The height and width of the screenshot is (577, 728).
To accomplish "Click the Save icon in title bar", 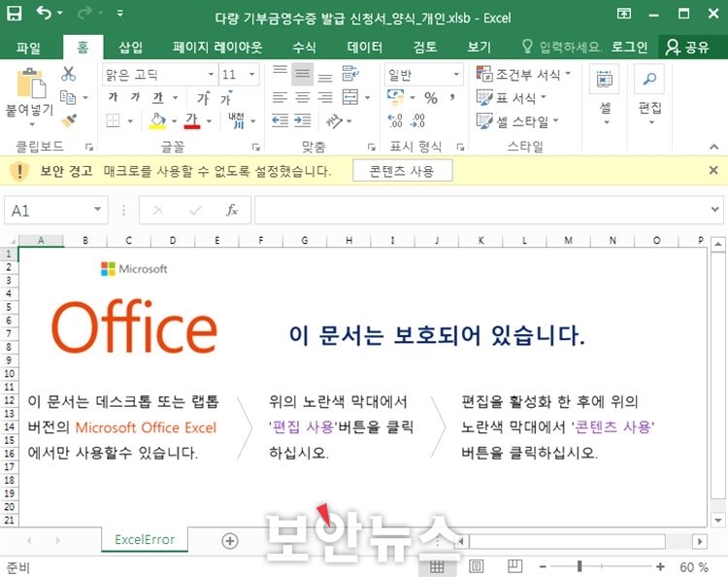I will click(x=14, y=14).
